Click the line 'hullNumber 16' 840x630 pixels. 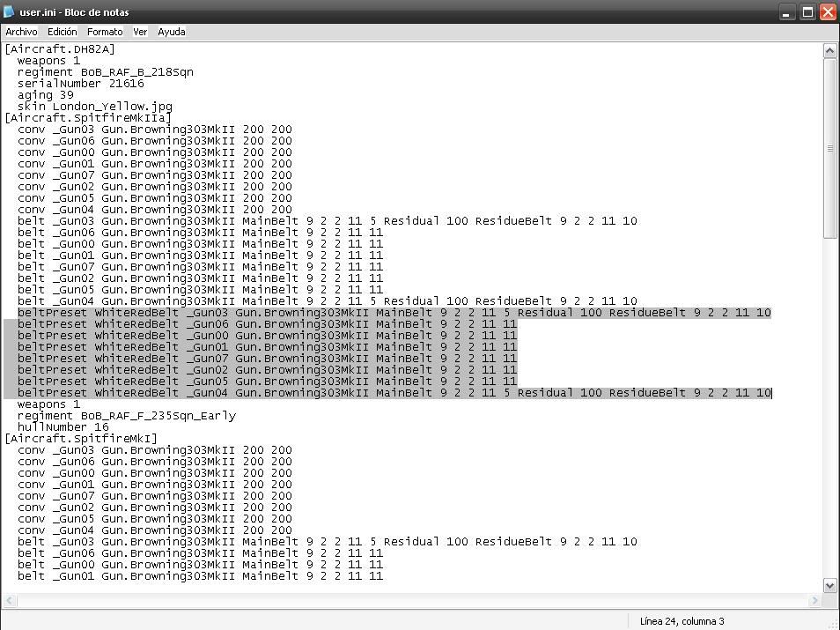(63, 427)
